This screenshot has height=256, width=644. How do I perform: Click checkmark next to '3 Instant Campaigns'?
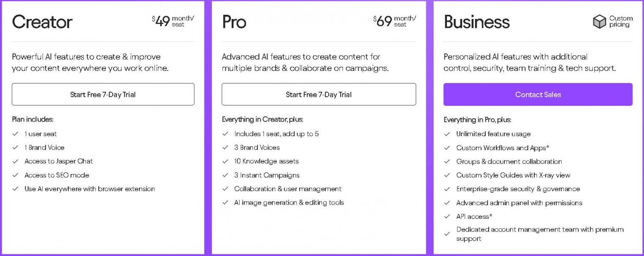[x=225, y=175]
